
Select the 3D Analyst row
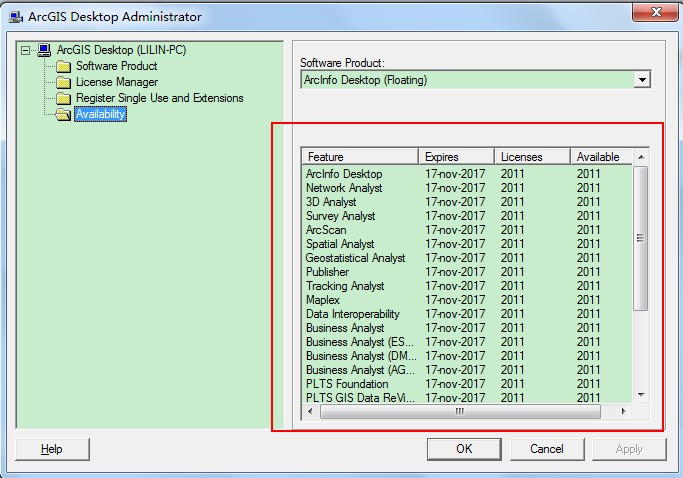tap(467, 202)
